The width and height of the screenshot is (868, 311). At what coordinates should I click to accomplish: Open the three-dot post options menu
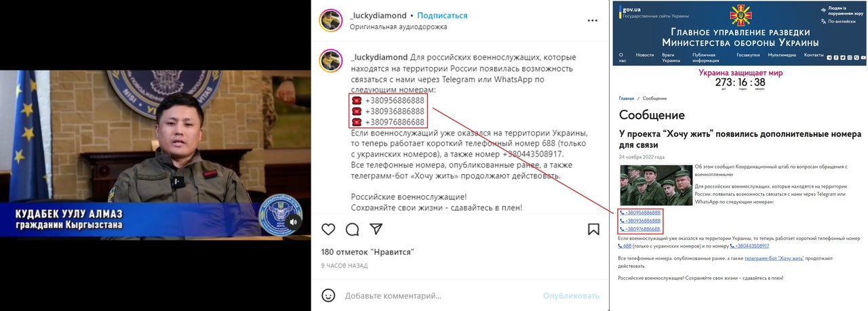(x=593, y=20)
